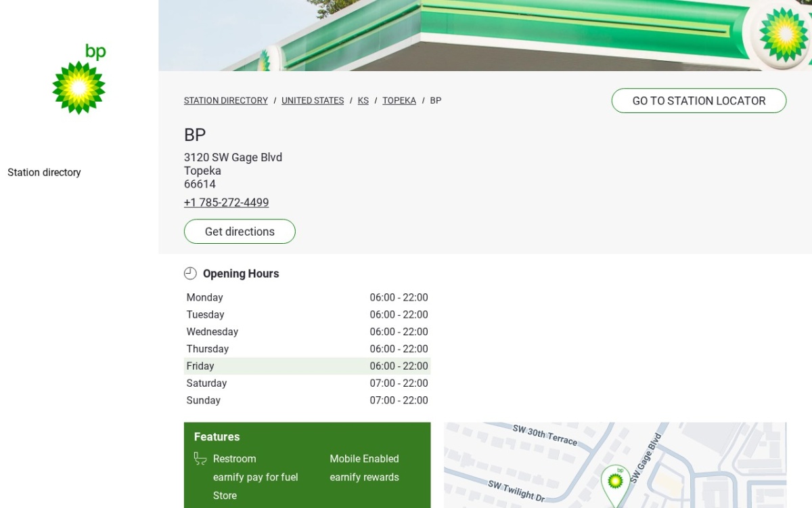Click SW Twilight Dr map label
812x508 pixels.
(x=516, y=490)
